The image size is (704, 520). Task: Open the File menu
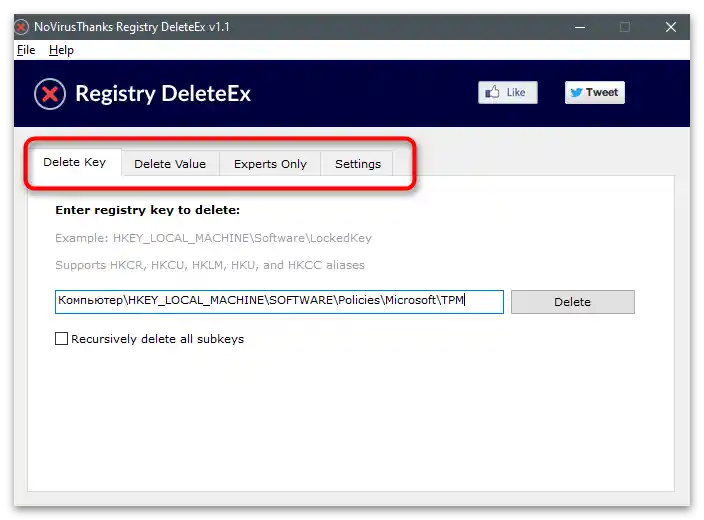click(26, 50)
